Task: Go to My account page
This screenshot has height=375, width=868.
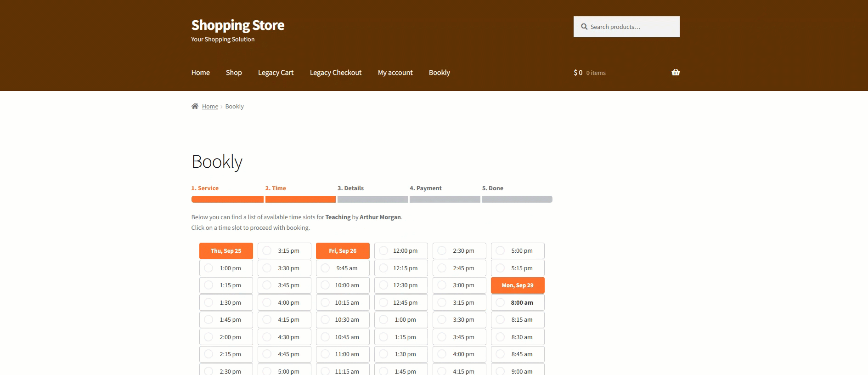Action: point(395,73)
